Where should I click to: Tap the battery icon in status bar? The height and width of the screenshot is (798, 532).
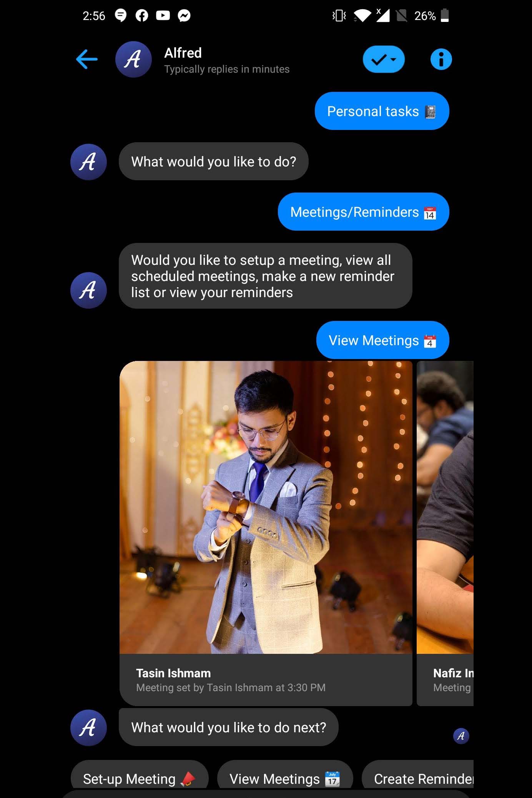tap(445, 15)
